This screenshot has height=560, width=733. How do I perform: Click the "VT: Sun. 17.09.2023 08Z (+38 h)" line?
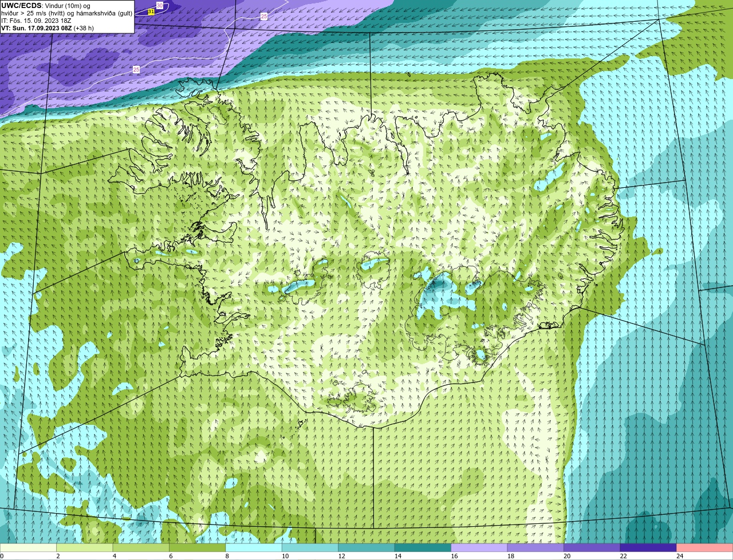point(48,28)
